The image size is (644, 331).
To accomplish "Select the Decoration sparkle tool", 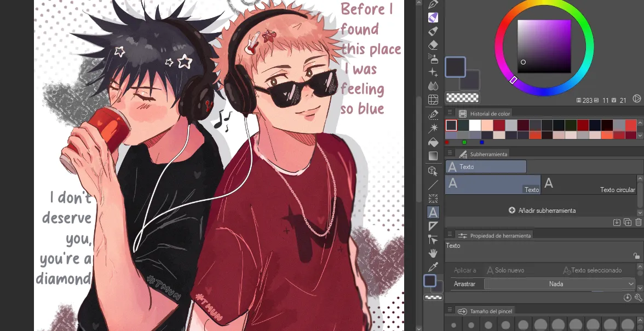I will coord(433,73).
